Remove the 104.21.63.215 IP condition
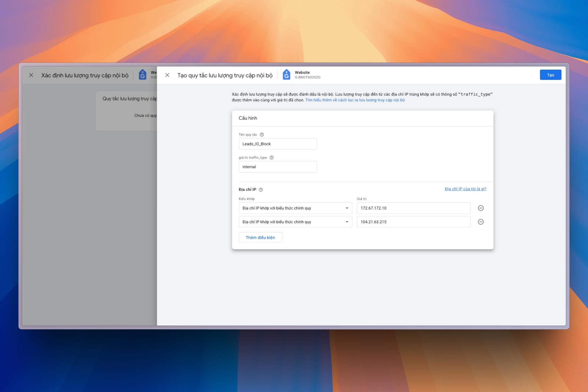 [x=481, y=222]
